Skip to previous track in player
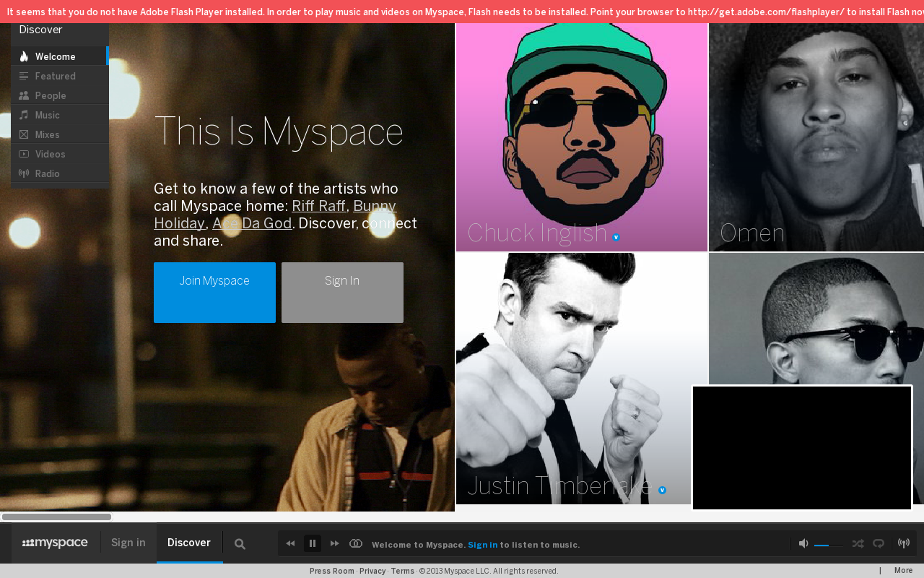The height and width of the screenshot is (578, 924). click(290, 543)
